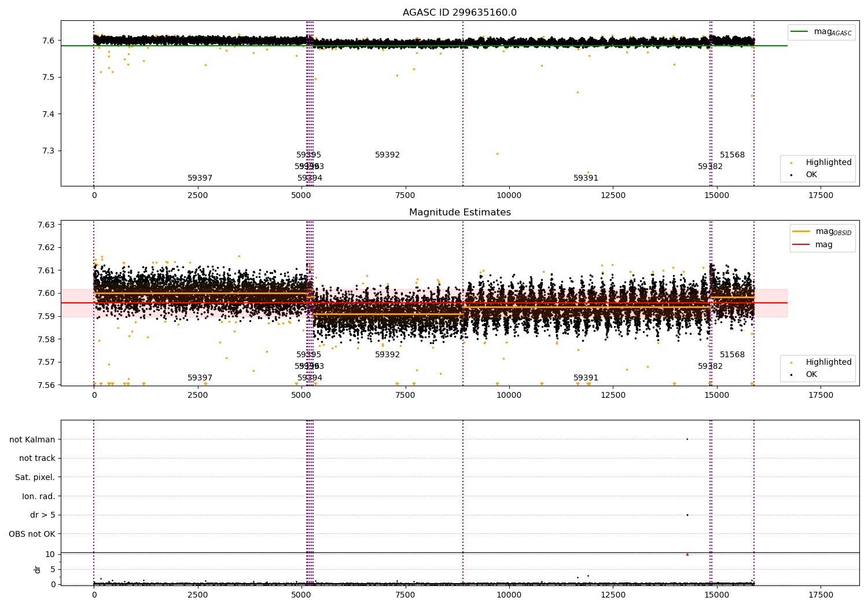Click the 7.61 tick on Magnitude Estimates y-axis
The image size is (868, 608).
coord(46,270)
